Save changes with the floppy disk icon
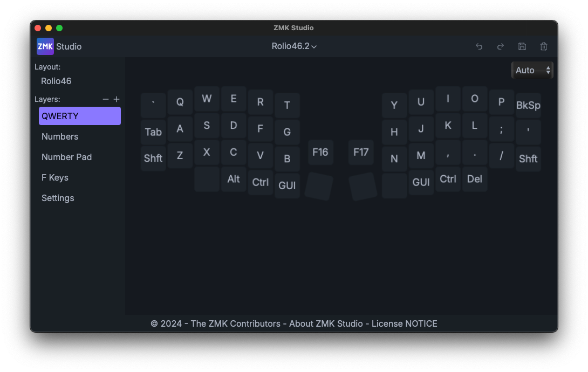The height and width of the screenshot is (372, 588). pos(522,46)
